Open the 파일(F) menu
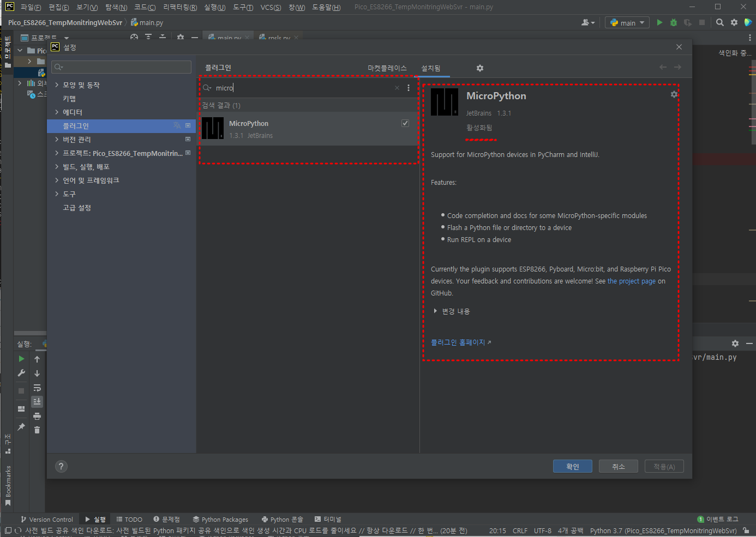This screenshot has height=537, width=756. click(x=31, y=7)
